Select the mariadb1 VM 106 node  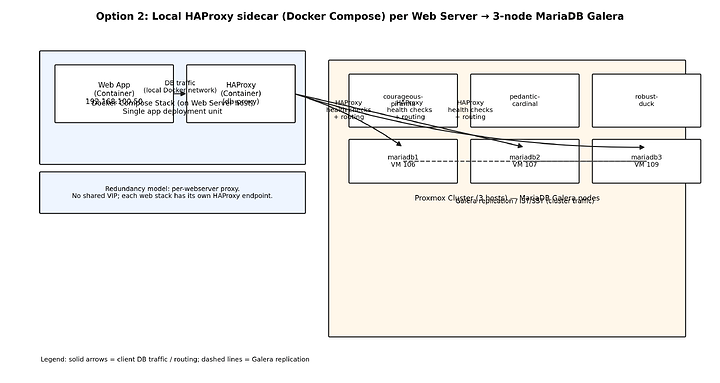403,161
